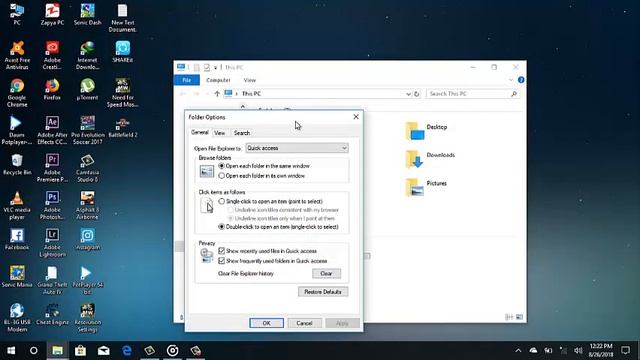Open Facebook desktop icon

coord(17,240)
